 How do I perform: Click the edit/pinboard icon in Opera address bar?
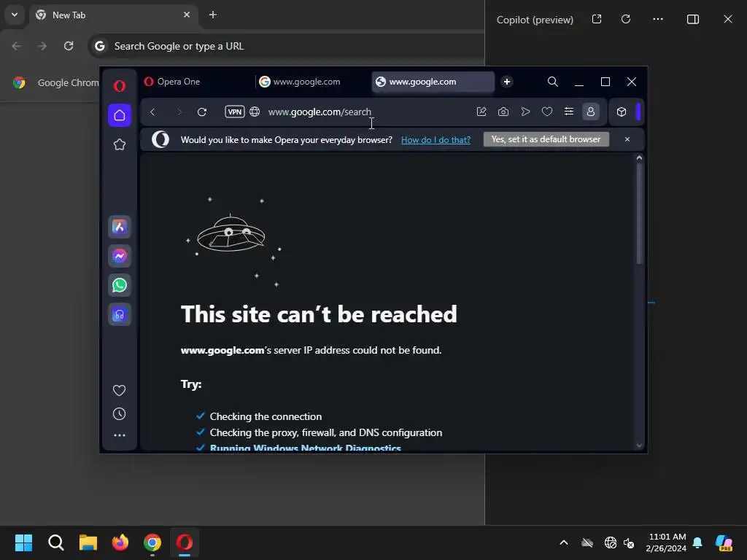pos(481,112)
